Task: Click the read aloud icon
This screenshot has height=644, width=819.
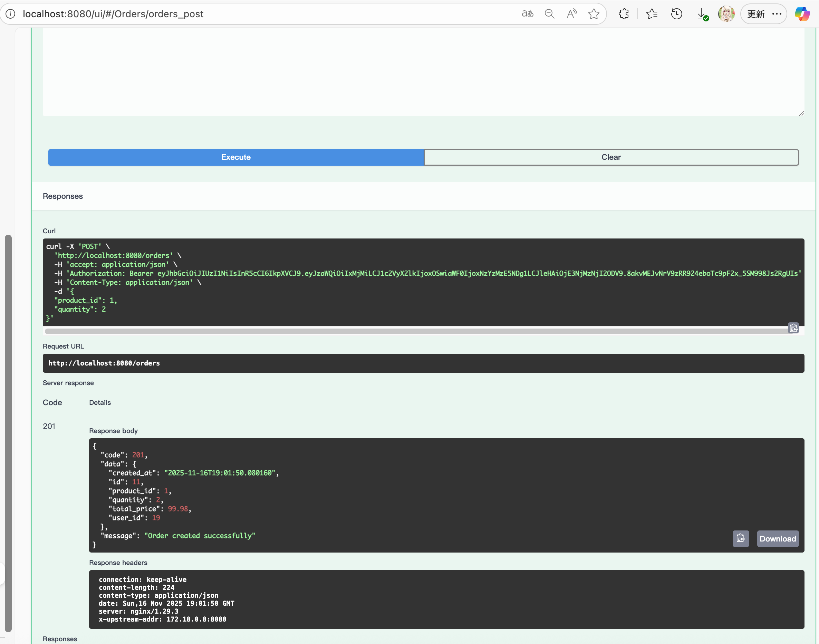Action: pyautogui.click(x=571, y=14)
